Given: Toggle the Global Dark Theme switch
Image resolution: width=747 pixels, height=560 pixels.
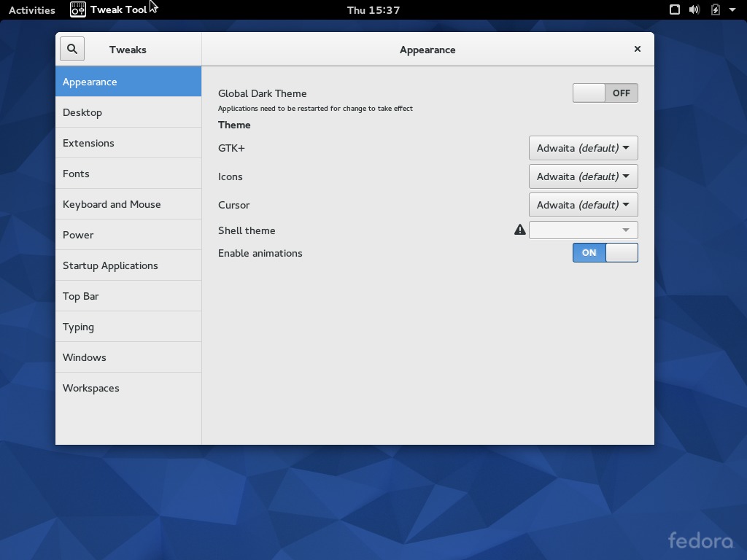Looking at the screenshot, I should click(x=605, y=93).
